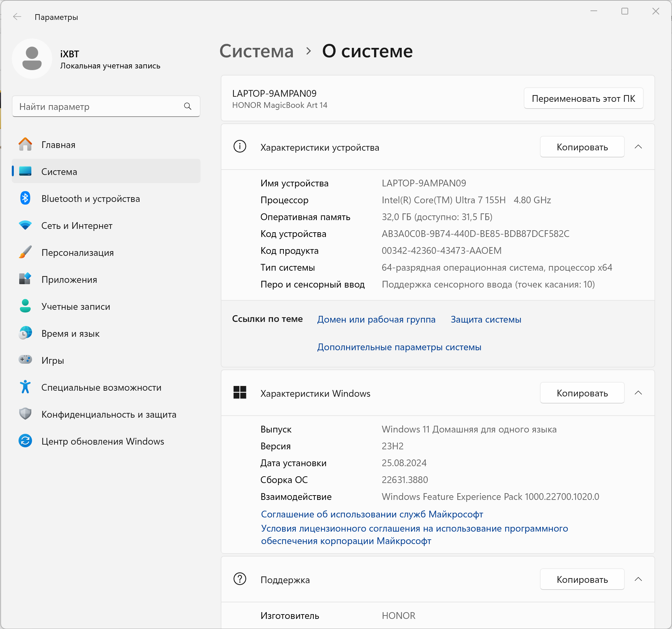
Task: Open the Защита системы link
Action: click(x=485, y=319)
